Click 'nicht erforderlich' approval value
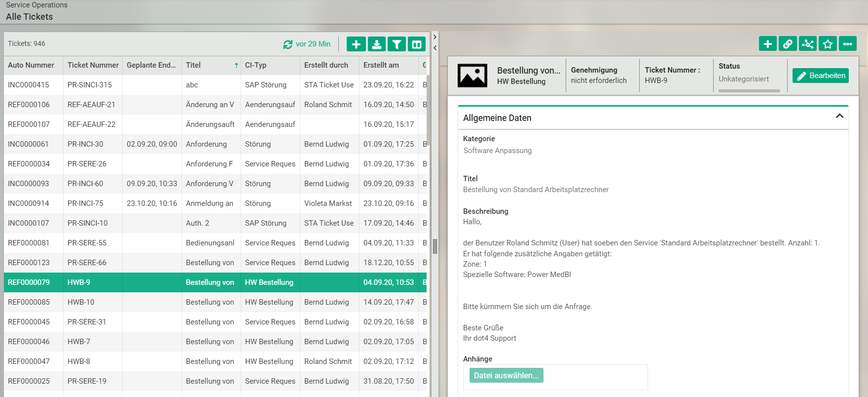This screenshot has width=868, height=397. point(599,80)
